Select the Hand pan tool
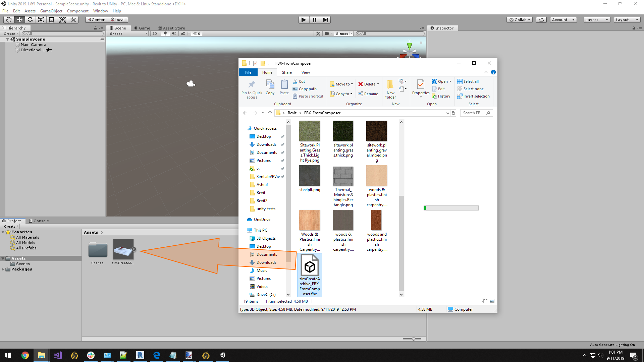 point(8,19)
